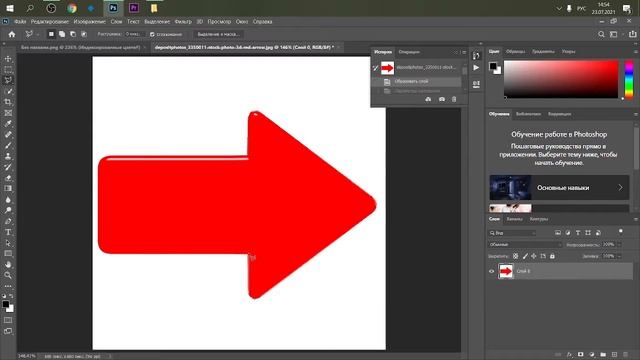Open layer filter kind dropdown
Viewport: 640px width, 360px height.
coord(512,233)
